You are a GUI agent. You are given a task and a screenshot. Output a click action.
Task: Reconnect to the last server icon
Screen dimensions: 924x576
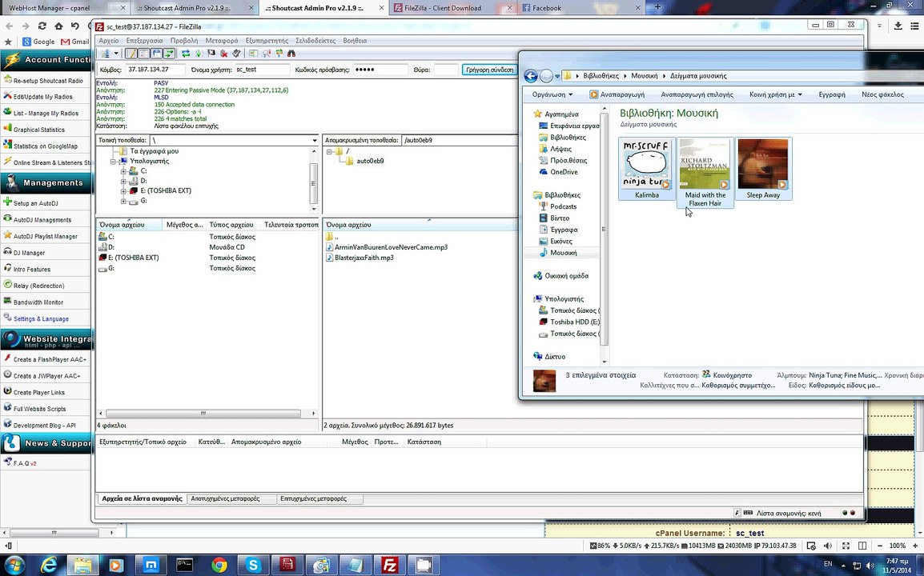(236, 54)
